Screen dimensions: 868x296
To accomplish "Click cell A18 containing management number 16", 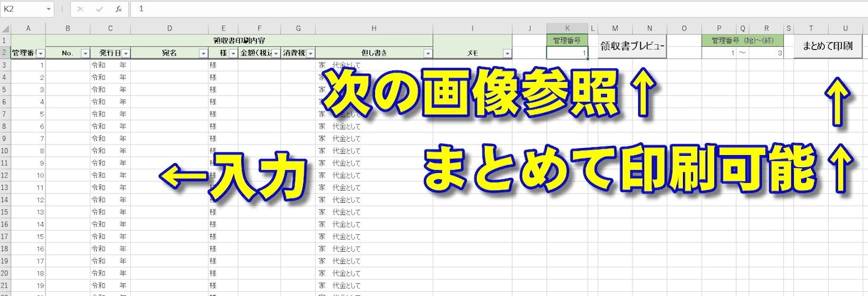I will 28,248.
